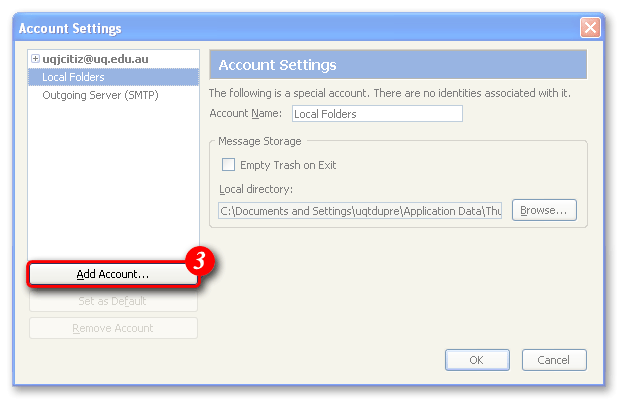This screenshot has width=619, height=400.
Task: Click the blue Account Settings header banner
Action: [397, 65]
